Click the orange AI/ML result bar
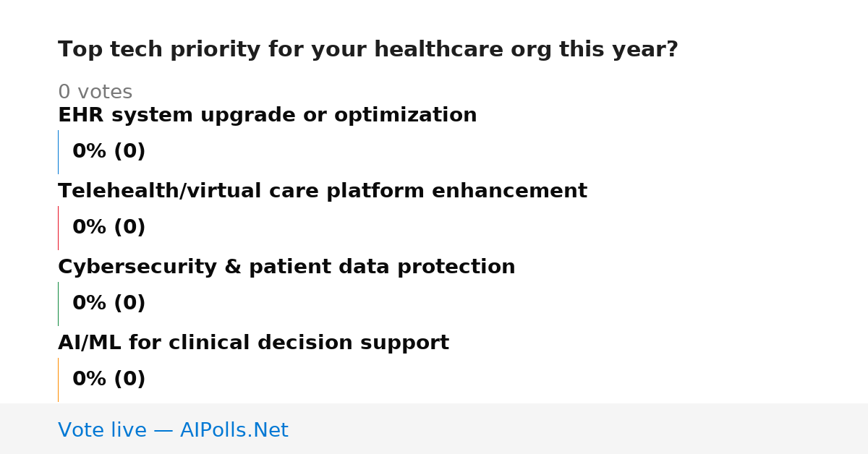 58,380
